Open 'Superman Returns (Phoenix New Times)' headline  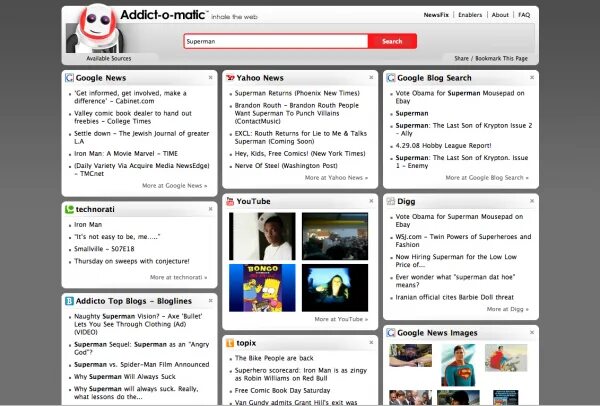(x=297, y=93)
